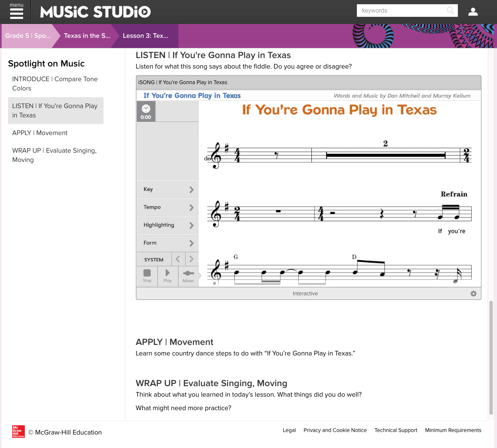
Task: Open the Technical Support link
Action: (x=396, y=430)
